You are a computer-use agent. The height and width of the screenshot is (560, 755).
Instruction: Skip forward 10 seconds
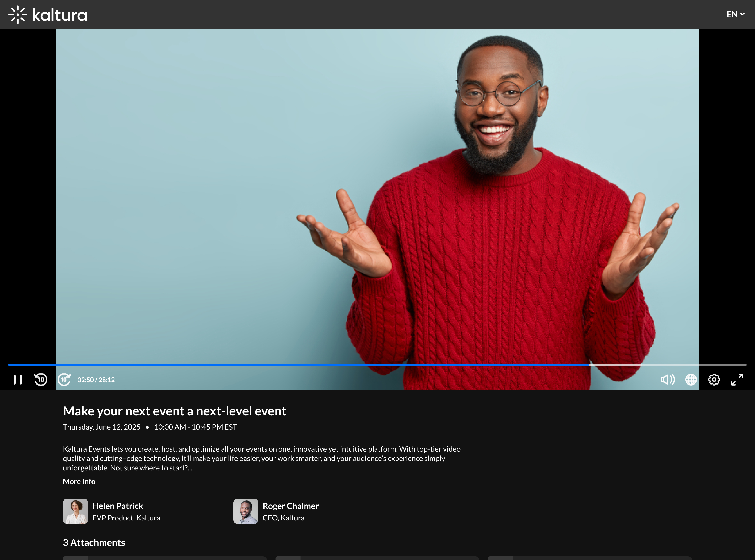click(64, 379)
